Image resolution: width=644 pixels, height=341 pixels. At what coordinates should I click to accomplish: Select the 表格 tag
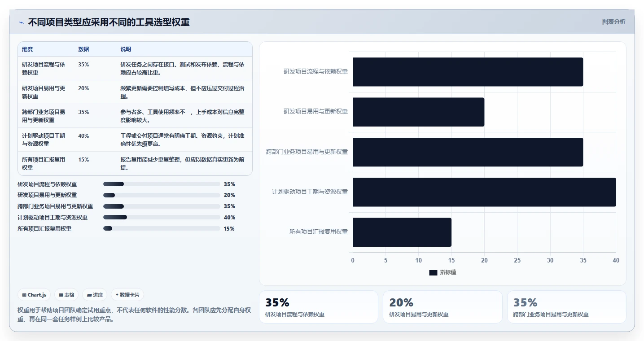click(66, 295)
